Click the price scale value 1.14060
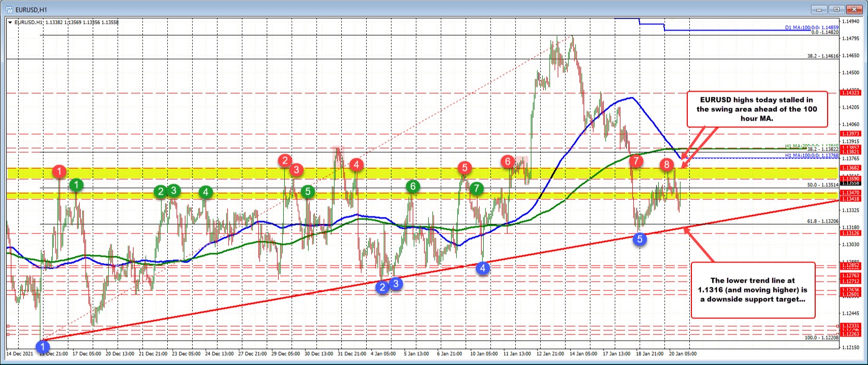This screenshot has height=365, width=868. tap(851, 124)
